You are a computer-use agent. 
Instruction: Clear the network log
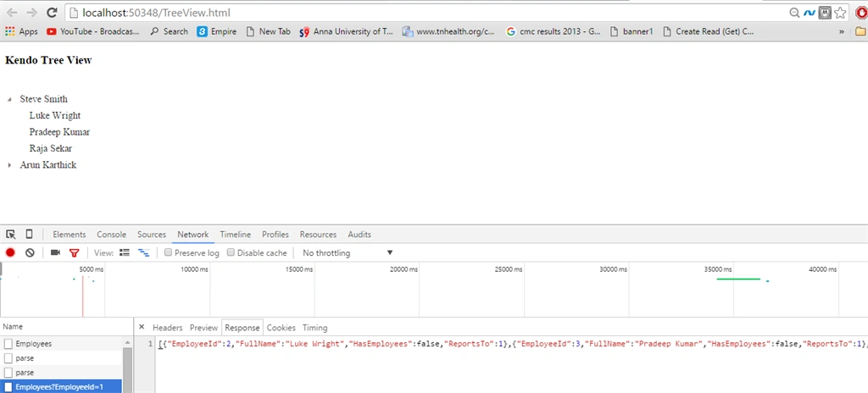tap(30, 252)
